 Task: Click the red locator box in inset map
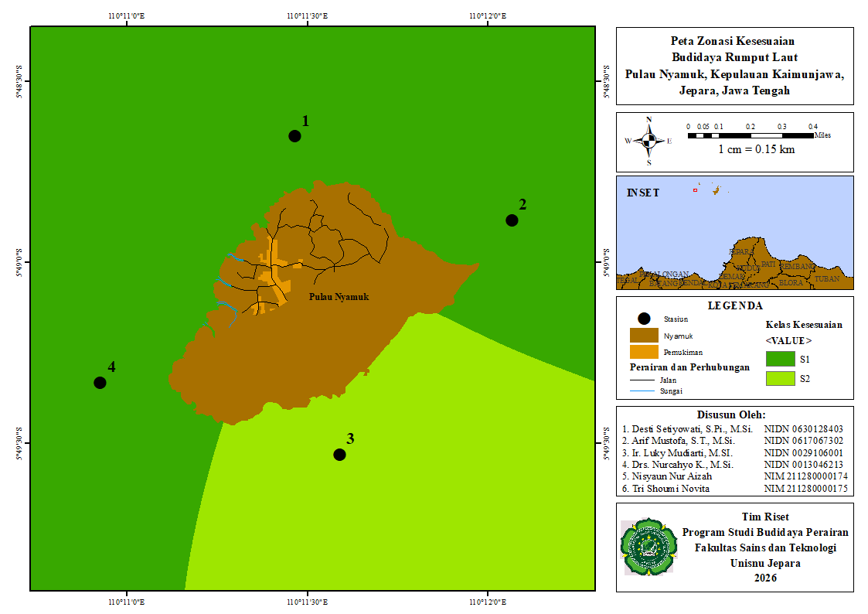tap(696, 190)
